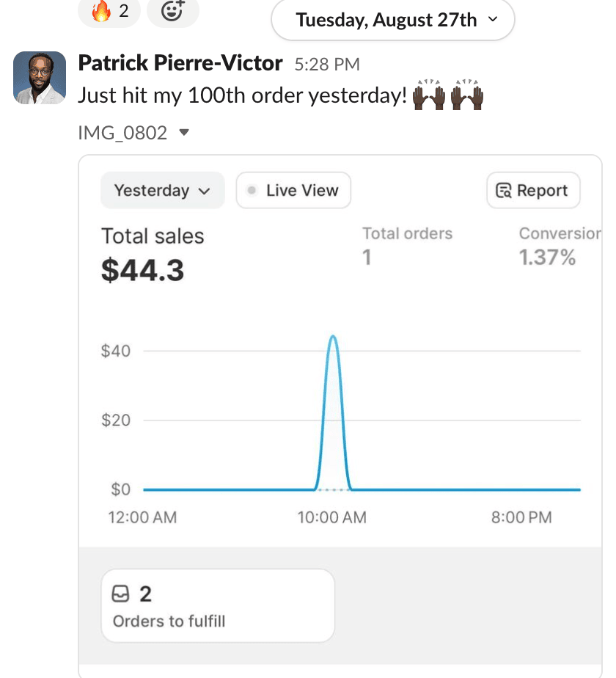Viewport: 616px width, 678px height.
Task: Open the Orders to fulfill card
Action: coord(217,606)
